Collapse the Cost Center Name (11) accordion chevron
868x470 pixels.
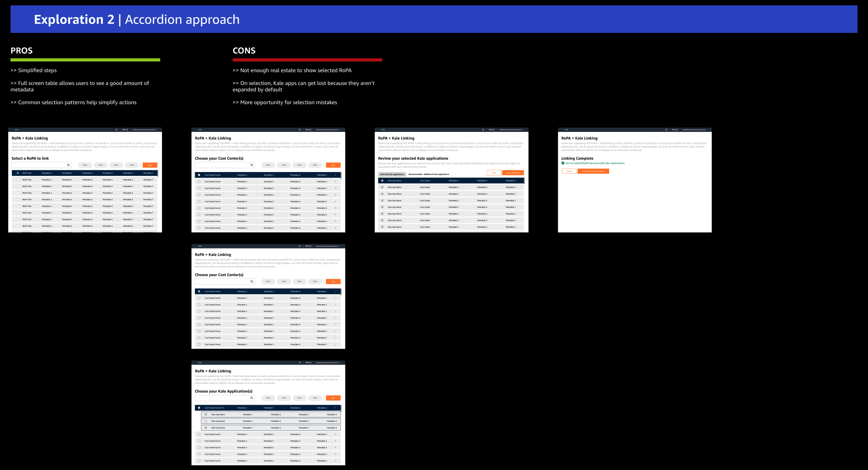click(335, 408)
